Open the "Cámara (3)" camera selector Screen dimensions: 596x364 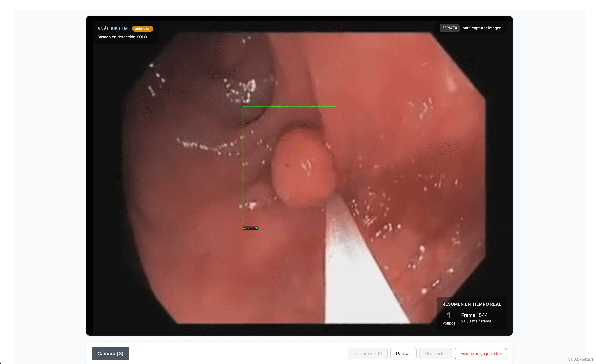tap(110, 353)
